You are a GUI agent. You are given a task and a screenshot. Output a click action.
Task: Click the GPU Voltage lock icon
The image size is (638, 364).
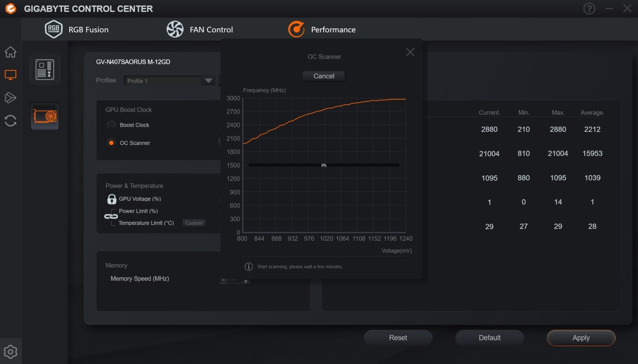(x=112, y=199)
